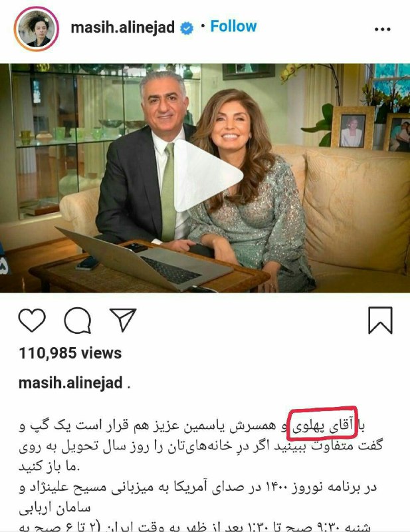
Task: Open comments via speech bubble icon
Action: tap(78, 321)
